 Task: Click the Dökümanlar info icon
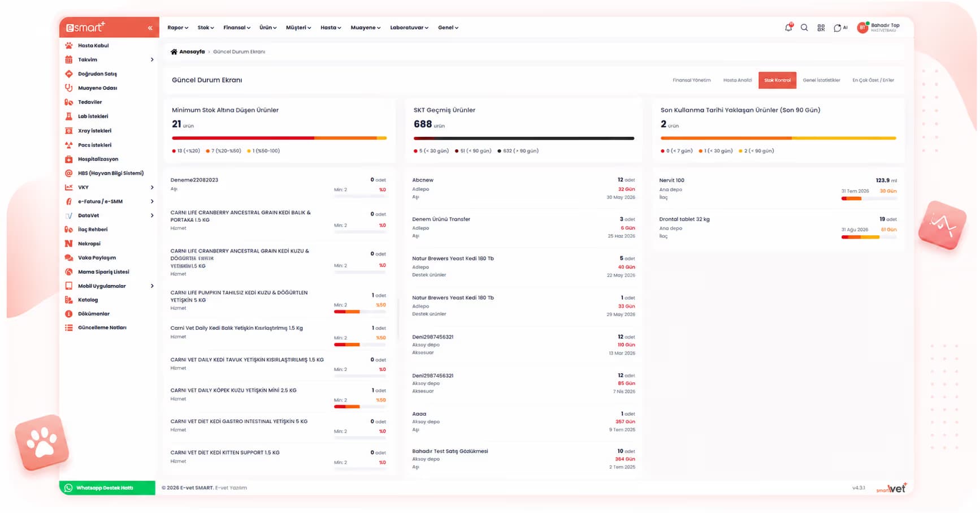[x=69, y=313]
